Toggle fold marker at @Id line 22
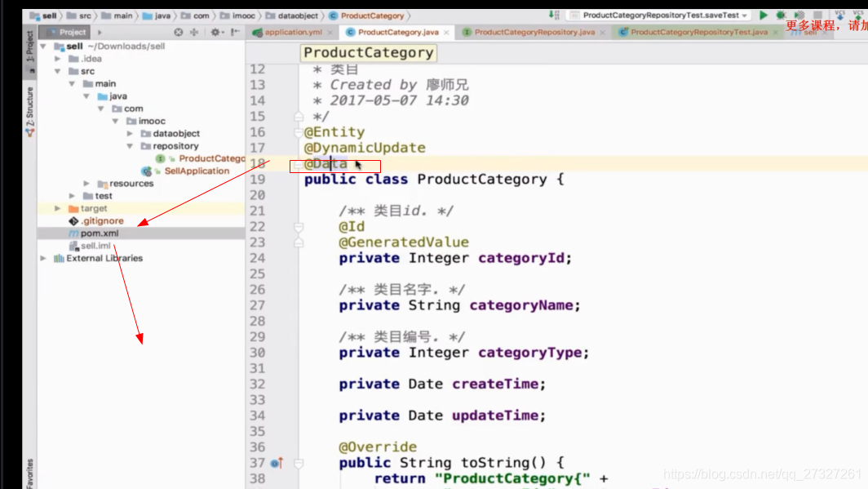Viewport: 868px width, 489px height. [x=299, y=226]
